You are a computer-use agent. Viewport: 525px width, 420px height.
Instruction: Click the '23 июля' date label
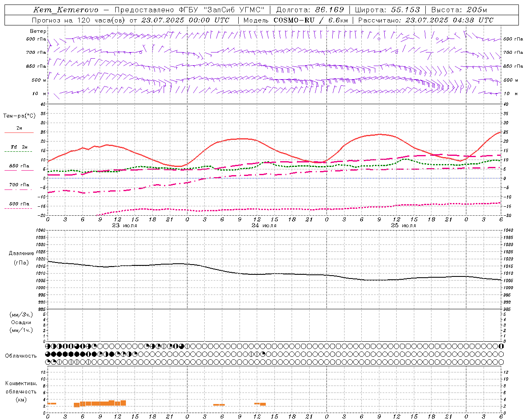[125, 226]
